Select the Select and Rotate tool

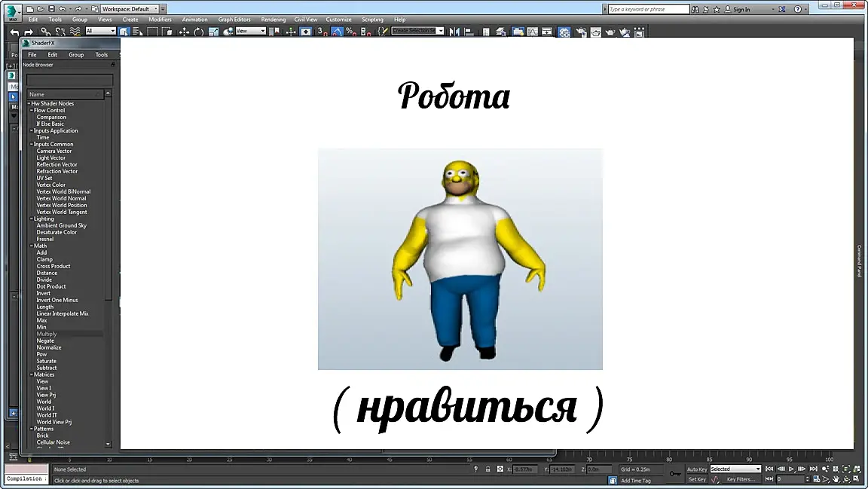point(198,32)
